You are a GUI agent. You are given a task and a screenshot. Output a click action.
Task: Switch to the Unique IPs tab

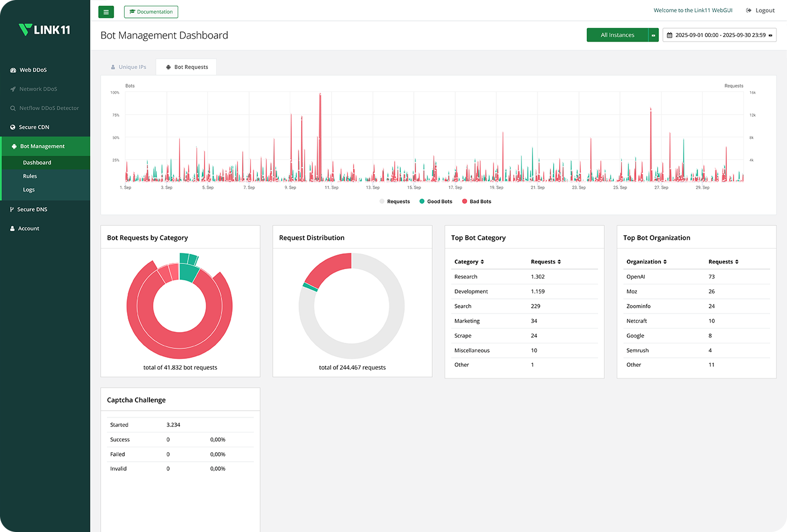tap(129, 67)
